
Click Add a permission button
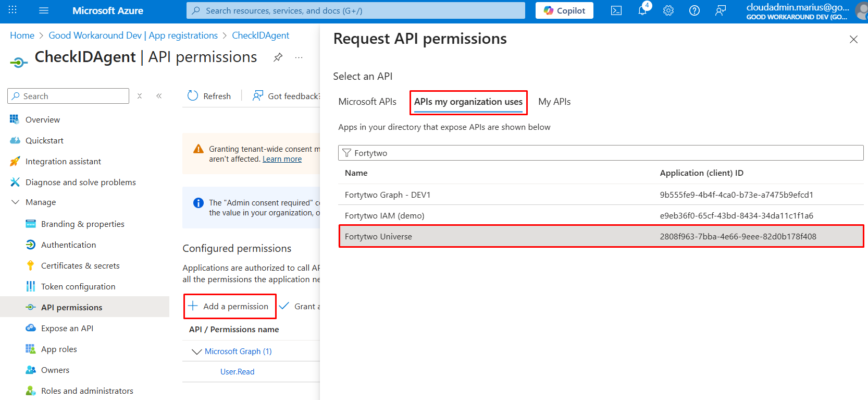click(x=229, y=307)
